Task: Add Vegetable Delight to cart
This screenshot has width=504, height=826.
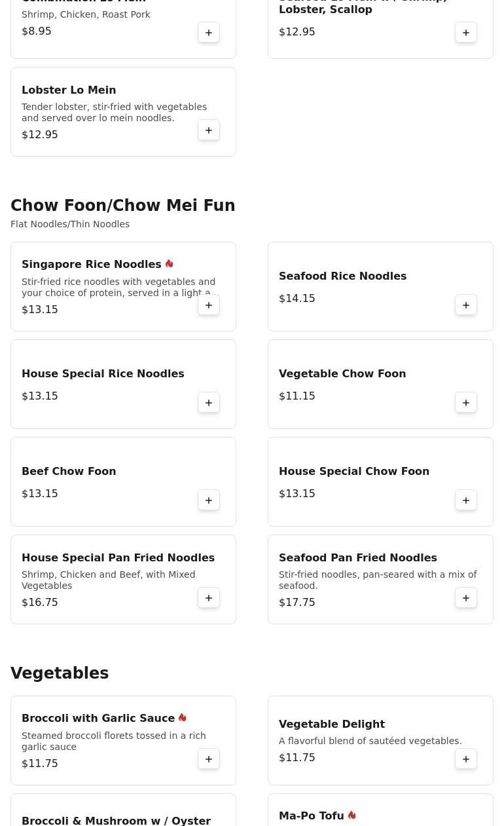Action: (466, 759)
